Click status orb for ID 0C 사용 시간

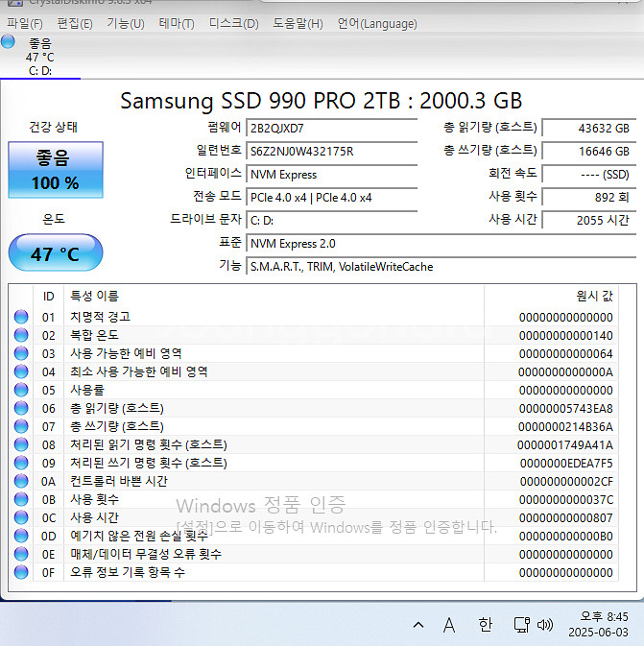pyautogui.click(x=21, y=517)
